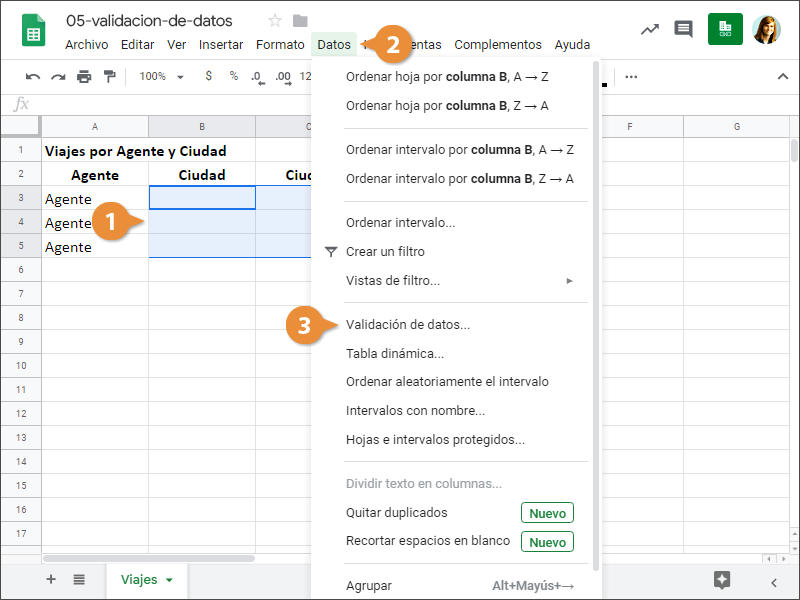Click the Explore star icon
Screen dimensions: 800x600
coord(722,580)
